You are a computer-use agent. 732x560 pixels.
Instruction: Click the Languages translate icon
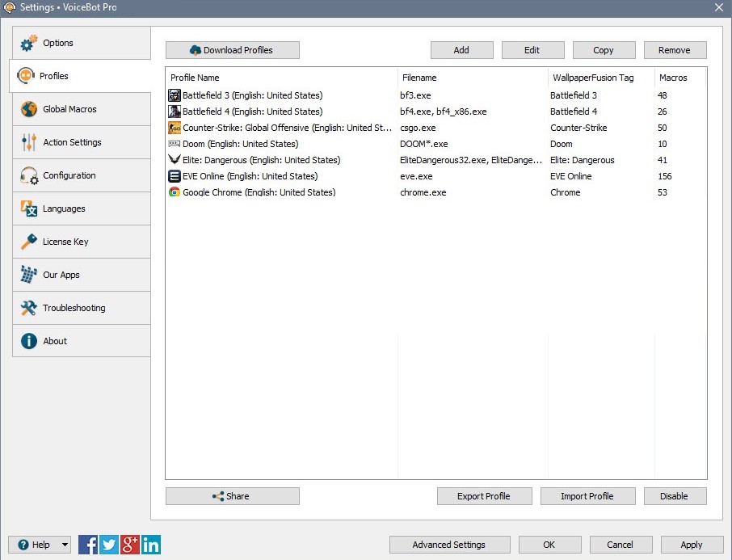click(x=28, y=208)
